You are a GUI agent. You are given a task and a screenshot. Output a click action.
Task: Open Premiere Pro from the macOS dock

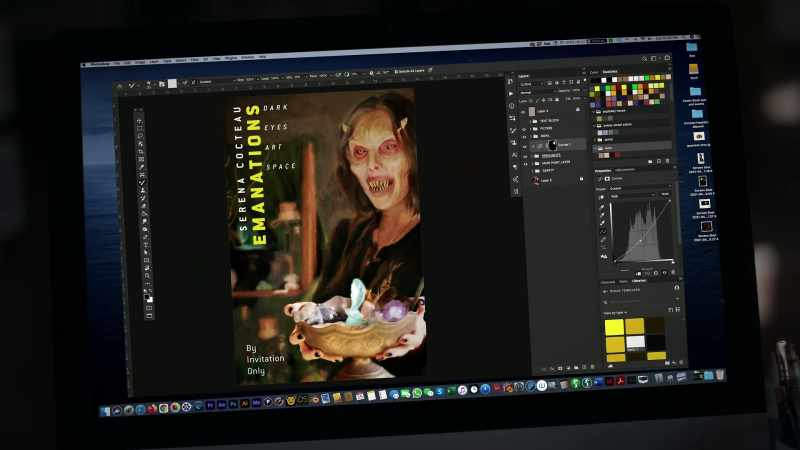210,405
